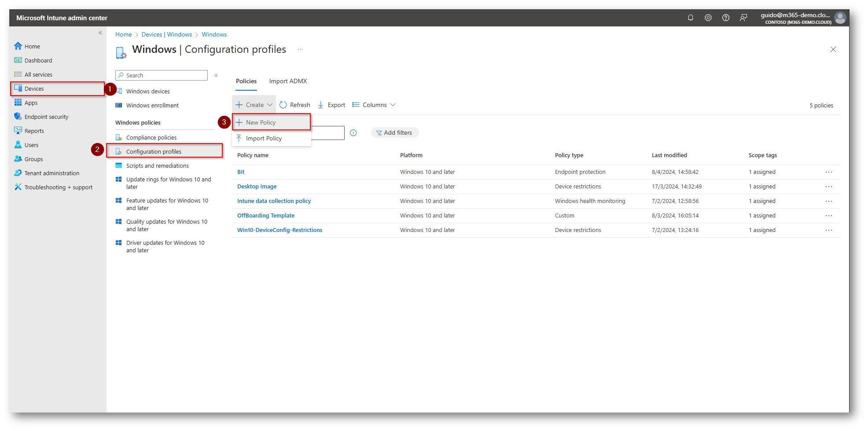
Task: Choose New Policy from Create menu
Action: (x=272, y=122)
